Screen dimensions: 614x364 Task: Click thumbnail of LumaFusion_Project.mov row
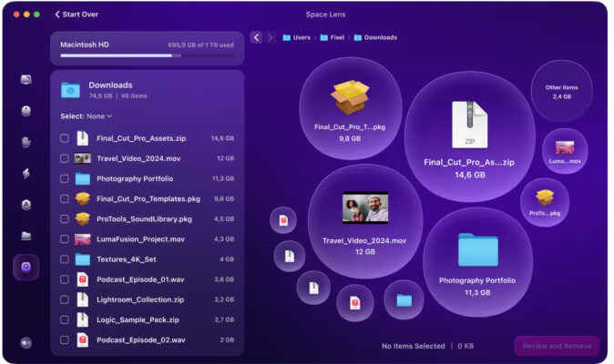click(83, 239)
